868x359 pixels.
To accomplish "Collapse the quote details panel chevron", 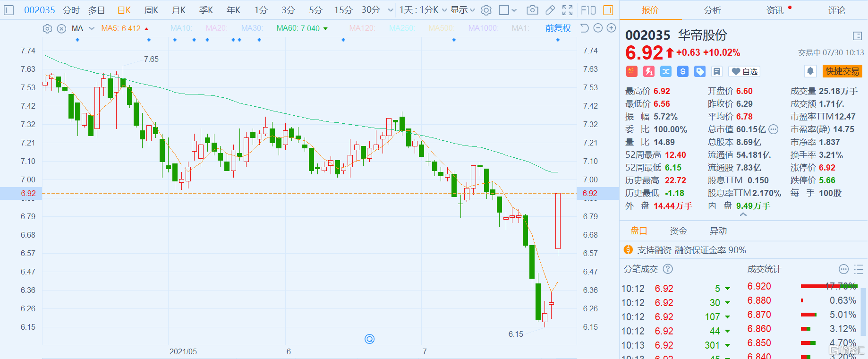I will 743,215.
